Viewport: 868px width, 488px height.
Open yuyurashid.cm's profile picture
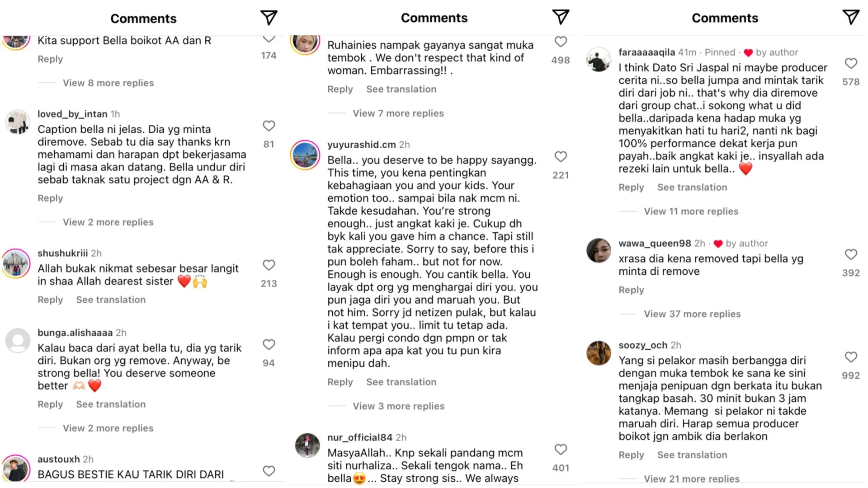[305, 155]
